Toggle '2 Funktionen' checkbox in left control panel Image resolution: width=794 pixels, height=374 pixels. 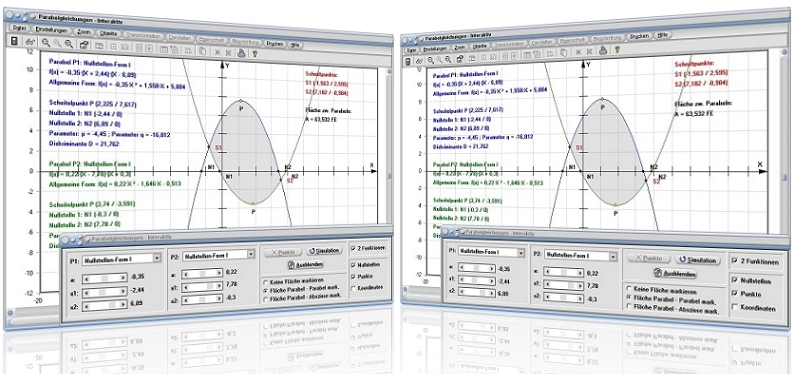click(x=353, y=248)
